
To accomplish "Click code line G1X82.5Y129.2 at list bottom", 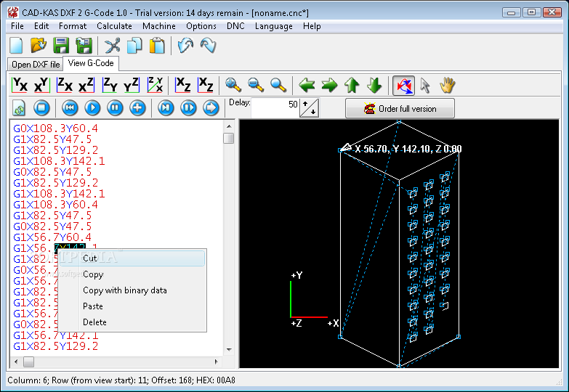I will pos(55,346).
